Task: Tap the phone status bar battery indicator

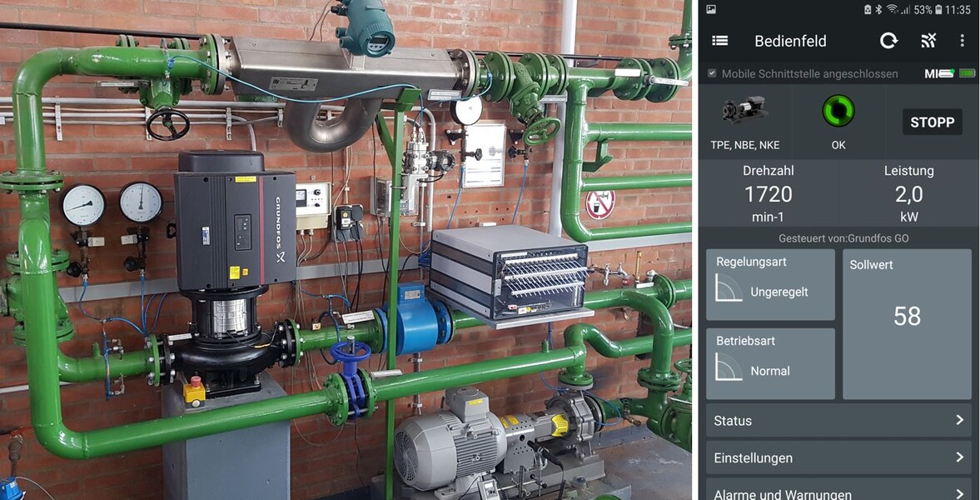Action: coord(938,9)
